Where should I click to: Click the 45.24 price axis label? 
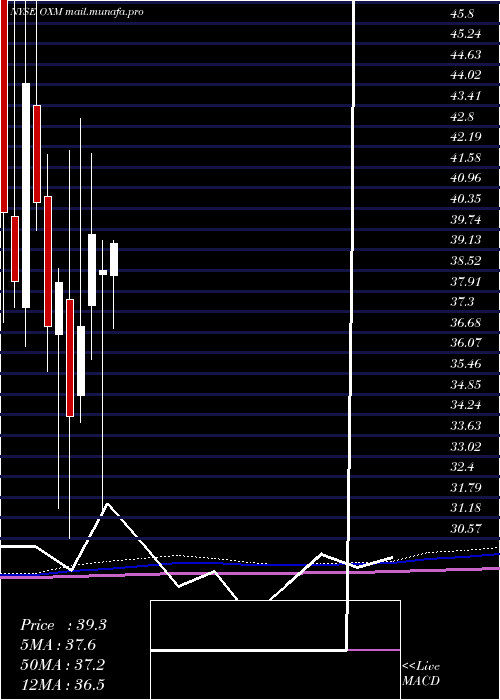466,34
